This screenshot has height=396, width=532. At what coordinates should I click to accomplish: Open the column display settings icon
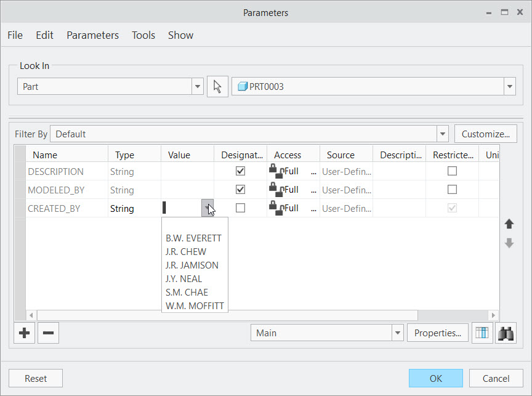click(482, 333)
